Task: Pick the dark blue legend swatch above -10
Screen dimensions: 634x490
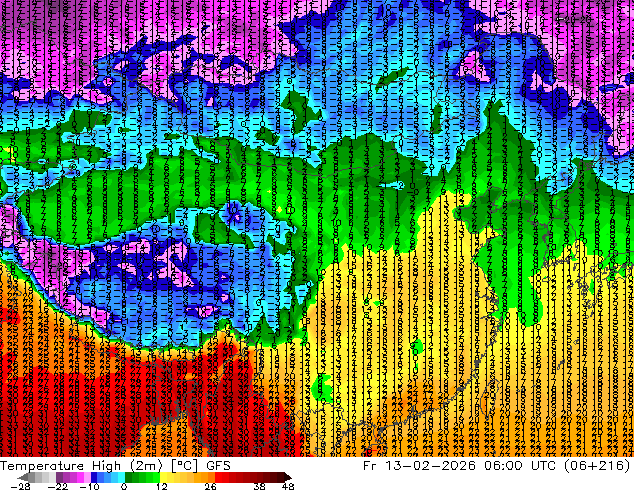Action: (94, 477)
